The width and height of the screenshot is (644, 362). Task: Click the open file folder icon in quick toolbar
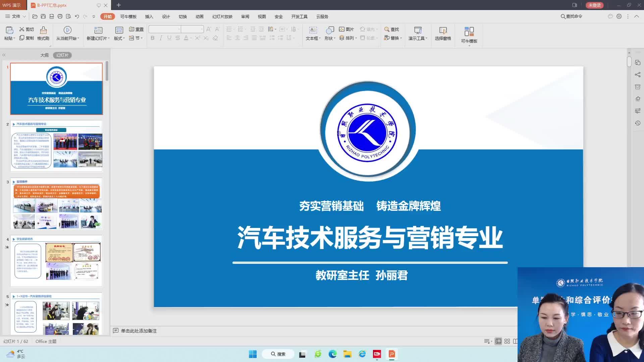(x=35, y=16)
